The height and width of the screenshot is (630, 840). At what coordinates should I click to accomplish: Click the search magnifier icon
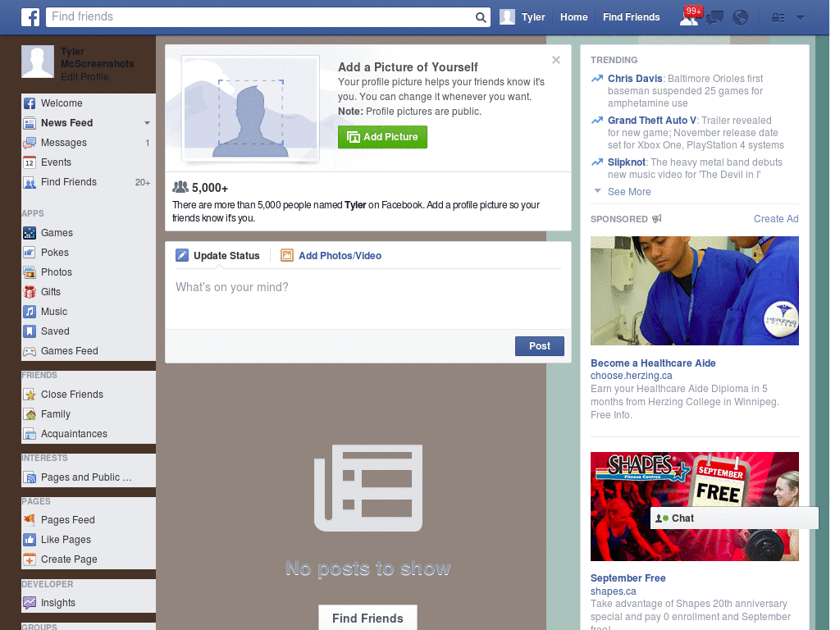481,17
